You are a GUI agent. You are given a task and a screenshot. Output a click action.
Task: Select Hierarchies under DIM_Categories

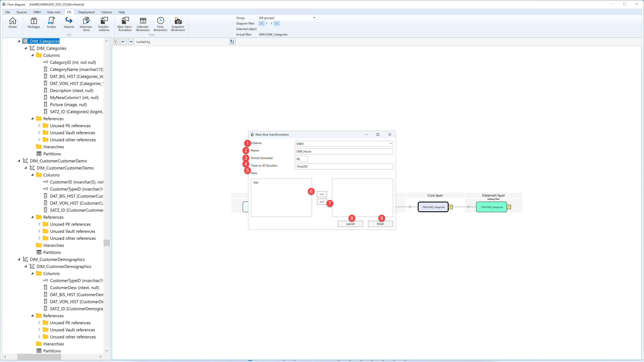[x=53, y=147]
